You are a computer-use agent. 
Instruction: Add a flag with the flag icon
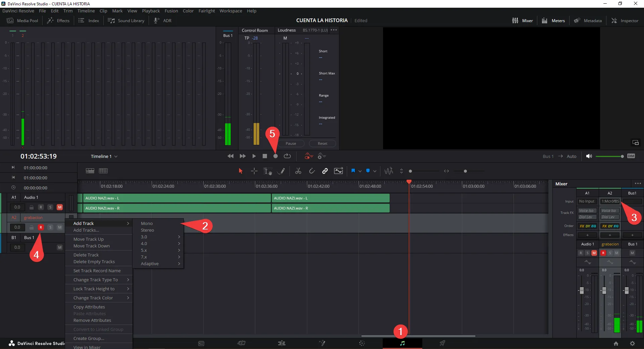pyautogui.click(x=353, y=171)
